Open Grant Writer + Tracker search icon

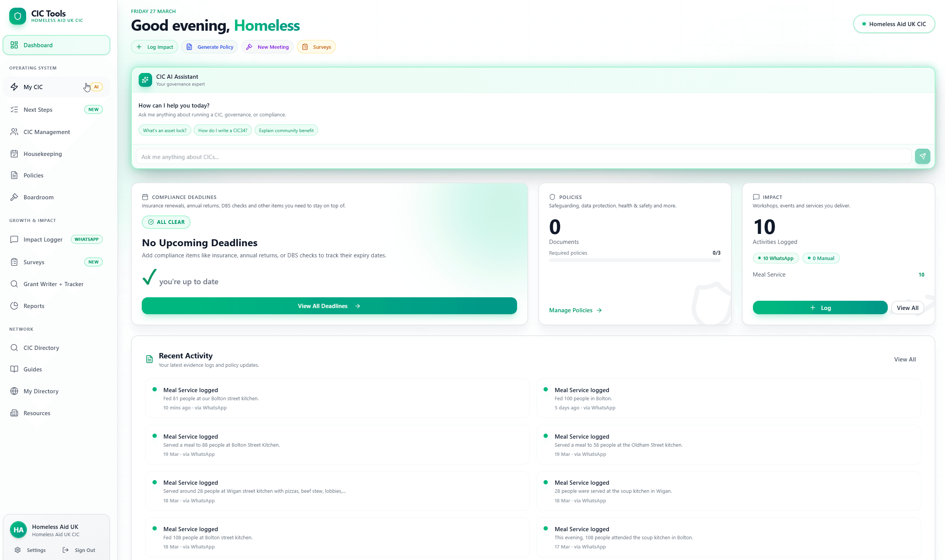tap(14, 284)
